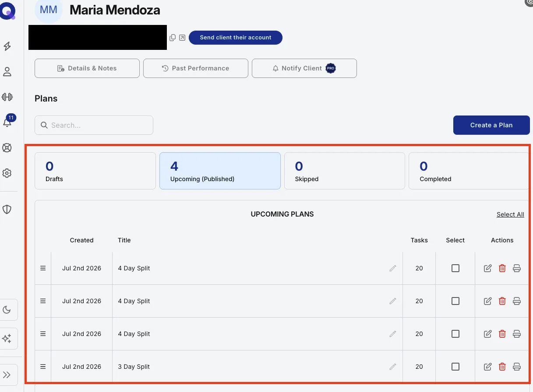Viewport: 533px width, 392px height.
Task: Click the Title column header
Action: coord(124,240)
